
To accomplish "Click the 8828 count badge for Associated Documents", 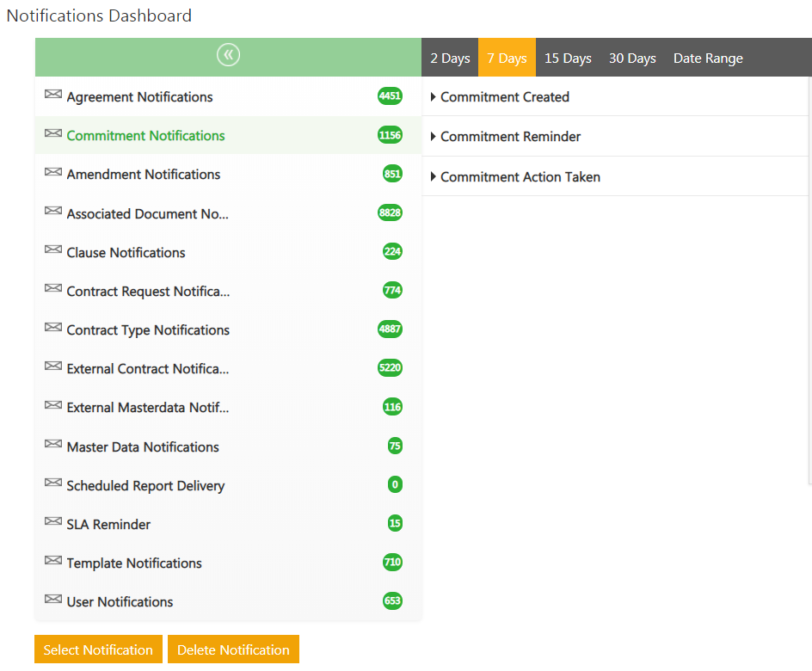I will 390,212.
